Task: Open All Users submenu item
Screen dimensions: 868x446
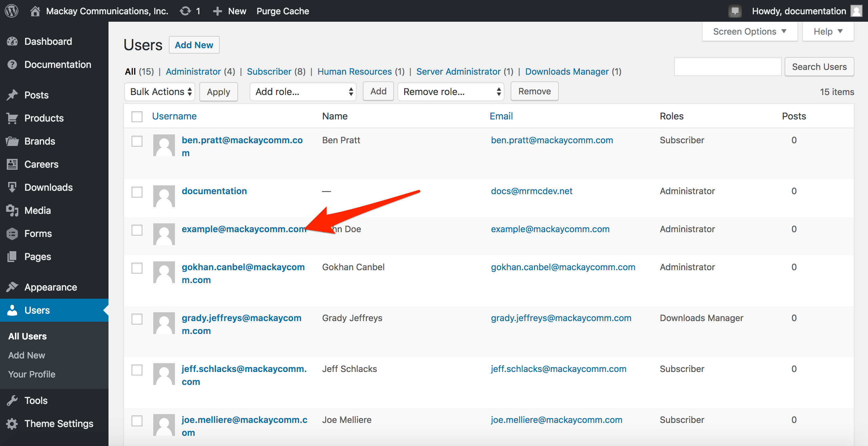Action: tap(27, 336)
